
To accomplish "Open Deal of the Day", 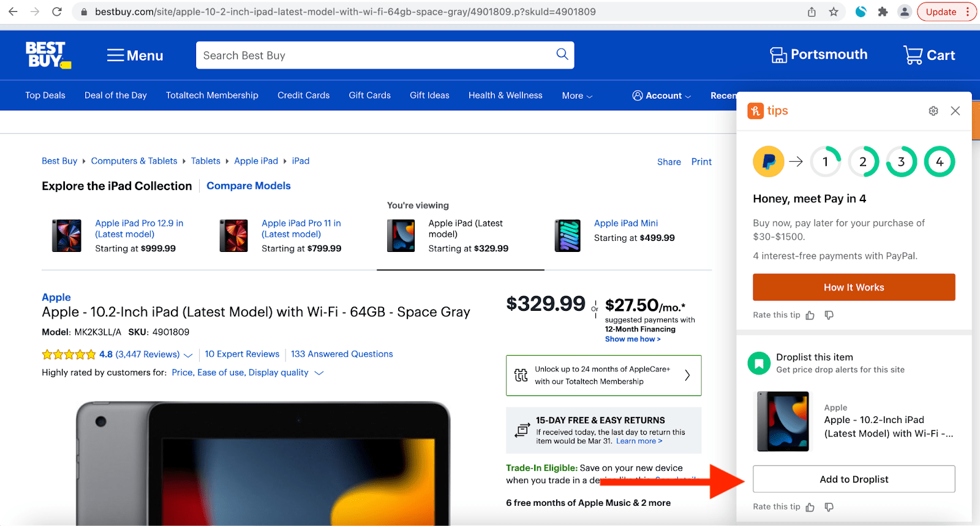I will (116, 95).
